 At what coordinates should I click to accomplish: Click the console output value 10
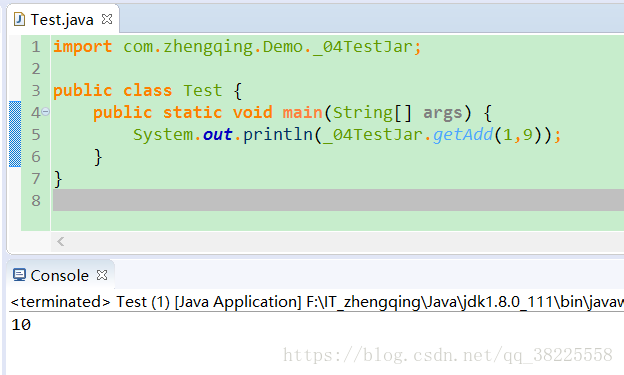pyautogui.click(x=21, y=325)
